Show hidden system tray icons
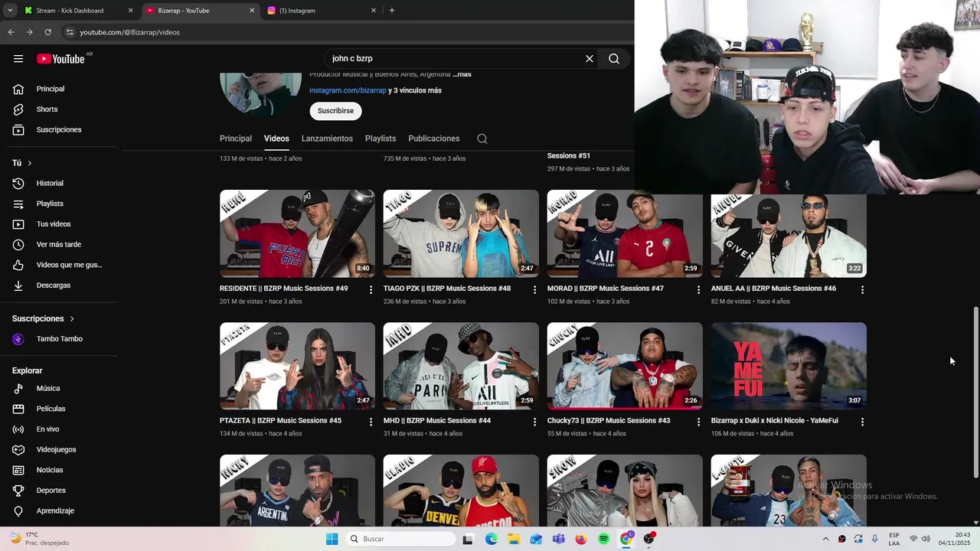The image size is (980, 551). click(x=825, y=539)
